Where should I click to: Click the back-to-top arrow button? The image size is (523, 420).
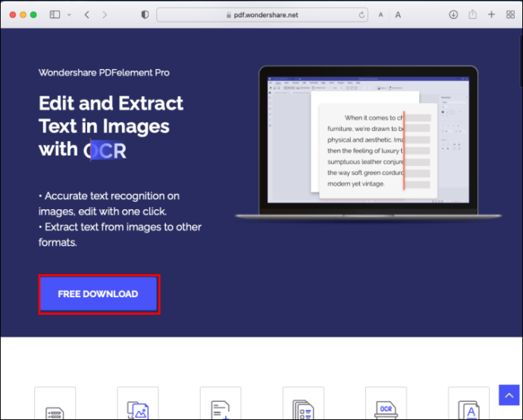(x=509, y=395)
